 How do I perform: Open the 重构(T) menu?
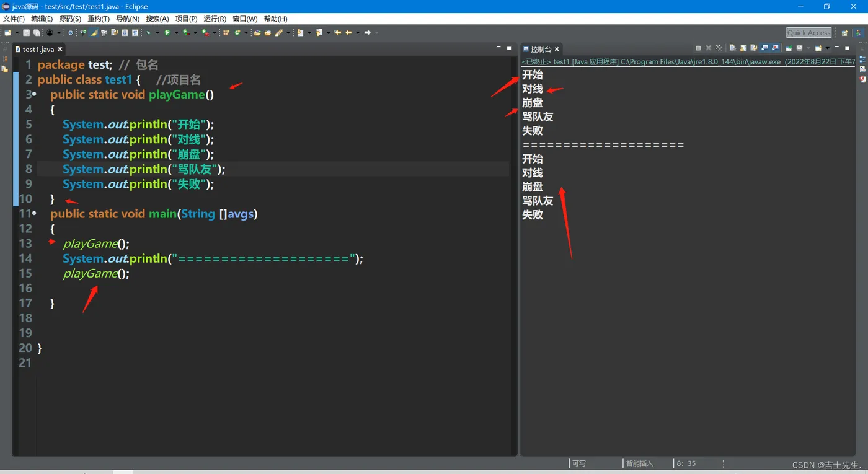tap(99, 19)
